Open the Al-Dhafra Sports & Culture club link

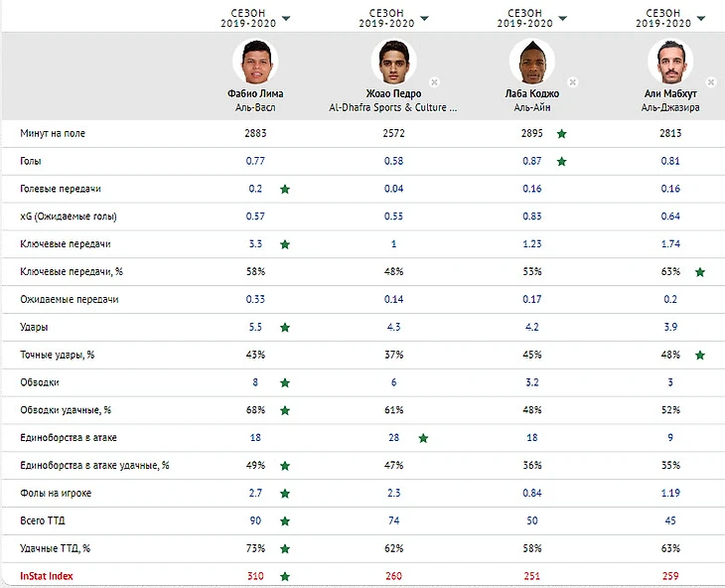(x=394, y=106)
